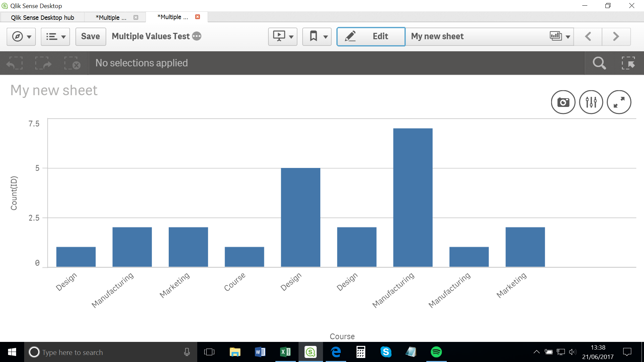Image resolution: width=644 pixels, height=362 pixels.
Task: Take a snapshot of the chart
Action: coord(563,102)
